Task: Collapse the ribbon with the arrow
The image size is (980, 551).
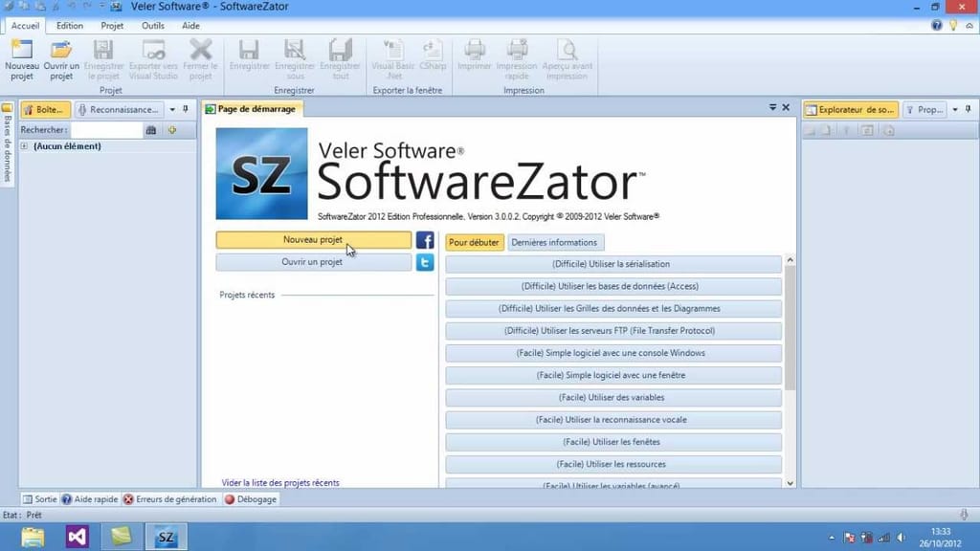Action: point(969,26)
